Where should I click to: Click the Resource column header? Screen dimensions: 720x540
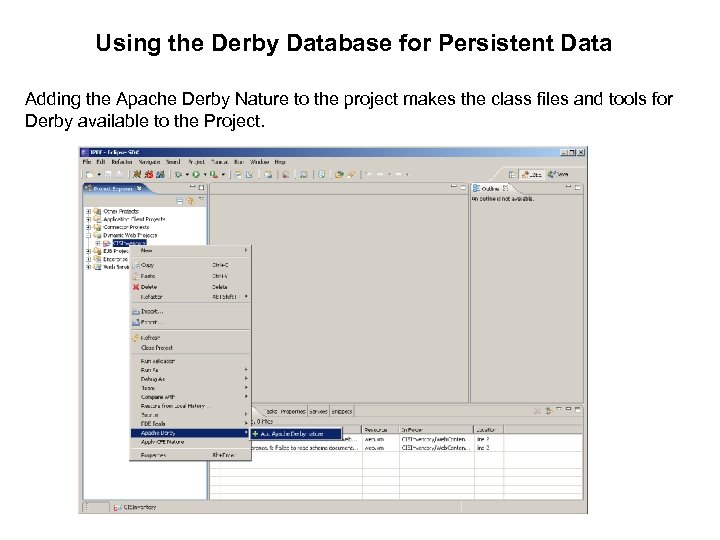[x=381, y=430]
